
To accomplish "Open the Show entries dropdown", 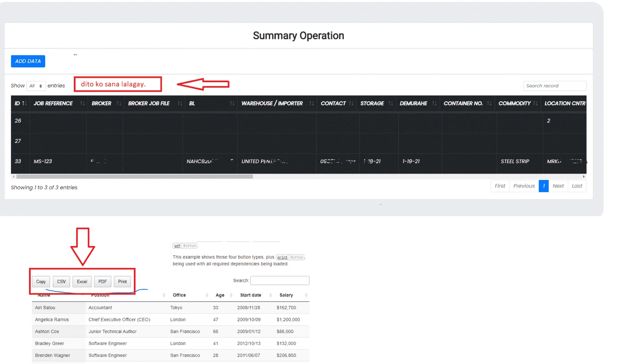I will (36, 86).
